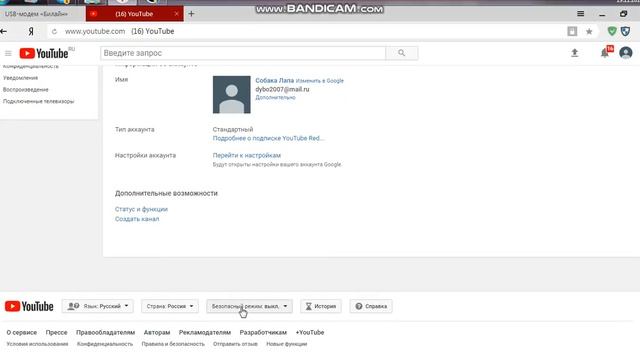640x360 pixels.
Task: Click the Изменить в Google link
Action: coord(320,81)
